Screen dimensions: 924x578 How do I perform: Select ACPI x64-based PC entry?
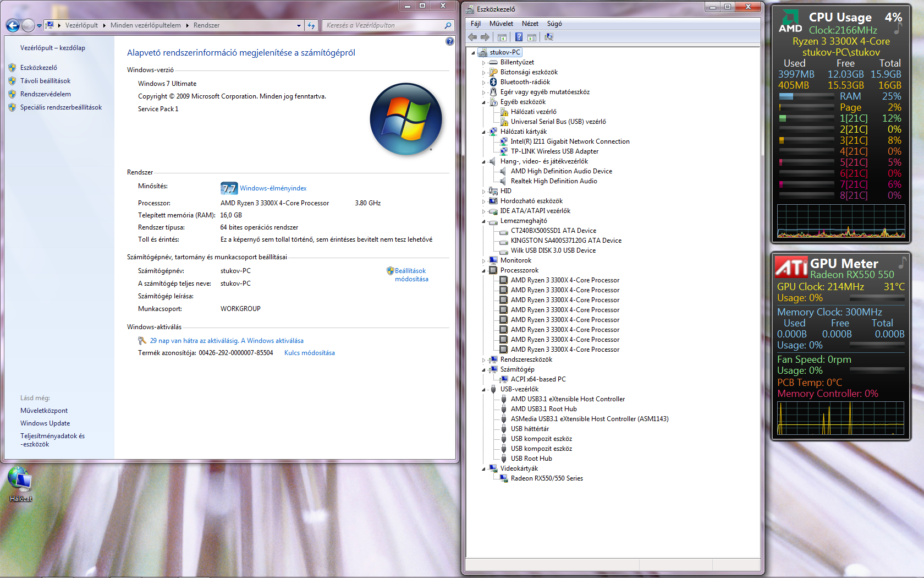538,379
